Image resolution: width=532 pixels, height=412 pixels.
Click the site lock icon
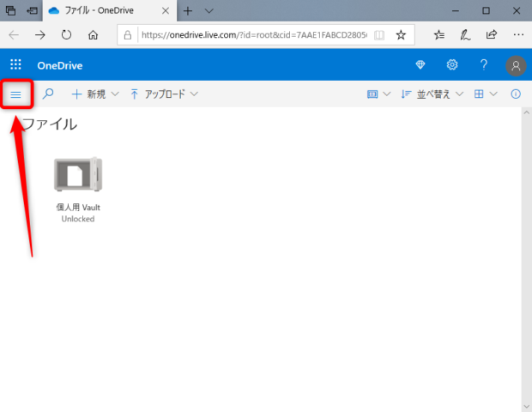(x=128, y=35)
